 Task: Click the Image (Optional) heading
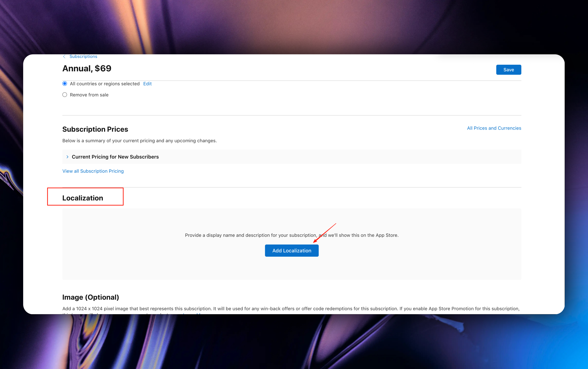(91, 297)
